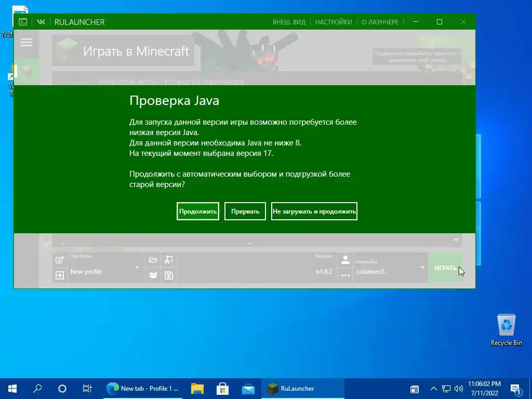Open Cortana circle icon

click(x=62, y=389)
